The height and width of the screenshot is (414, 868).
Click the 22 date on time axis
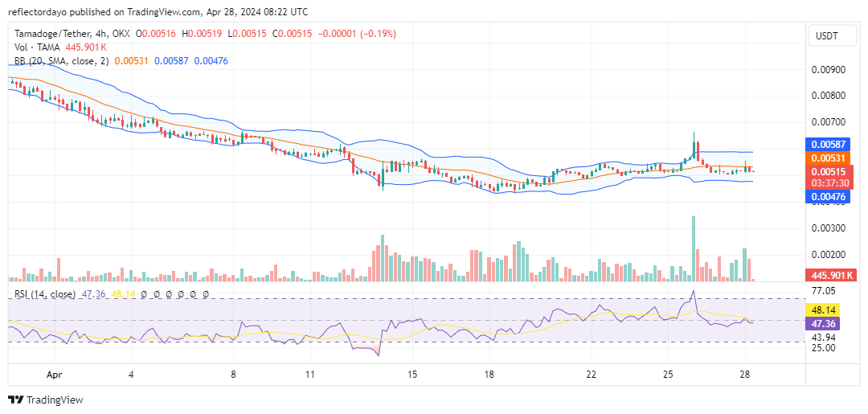(x=592, y=374)
